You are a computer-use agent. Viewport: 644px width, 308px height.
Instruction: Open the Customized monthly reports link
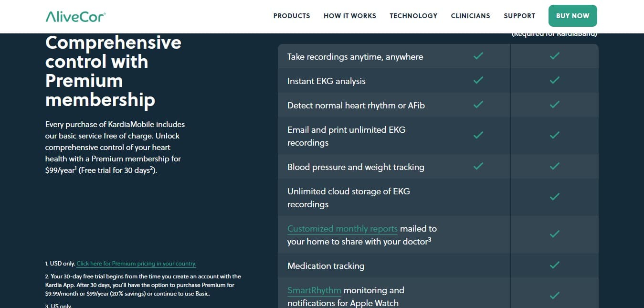342,229
